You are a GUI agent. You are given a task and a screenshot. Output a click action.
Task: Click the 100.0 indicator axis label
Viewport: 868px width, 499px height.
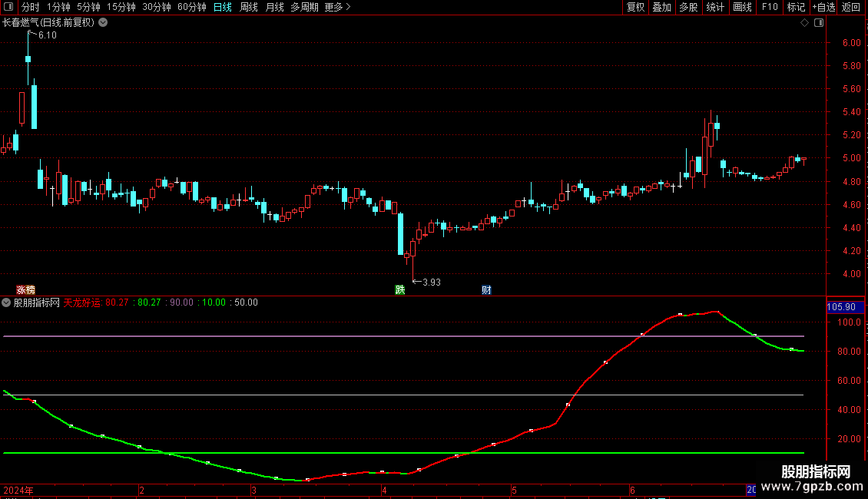tap(849, 322)
